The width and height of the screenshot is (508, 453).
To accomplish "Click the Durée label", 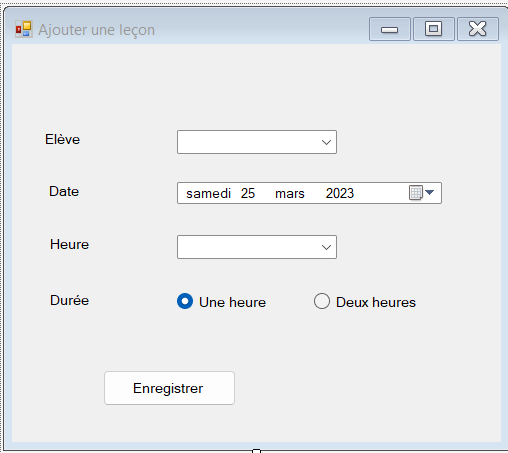I will [69, 300].
